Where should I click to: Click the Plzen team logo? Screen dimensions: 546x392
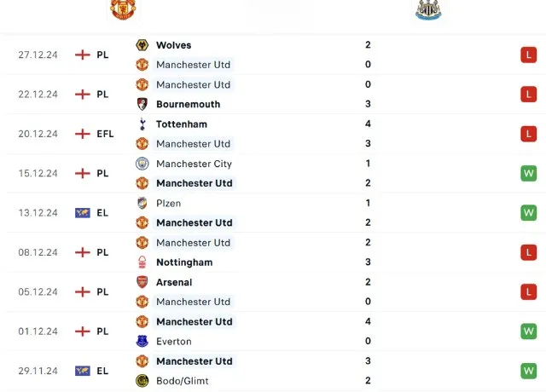coord(142,203)
